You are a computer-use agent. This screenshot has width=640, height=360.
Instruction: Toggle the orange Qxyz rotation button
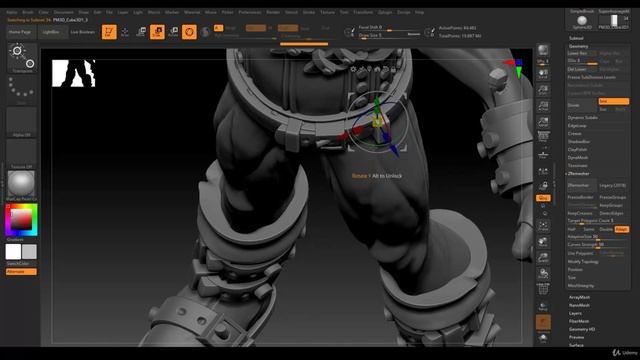pos(543,198)
